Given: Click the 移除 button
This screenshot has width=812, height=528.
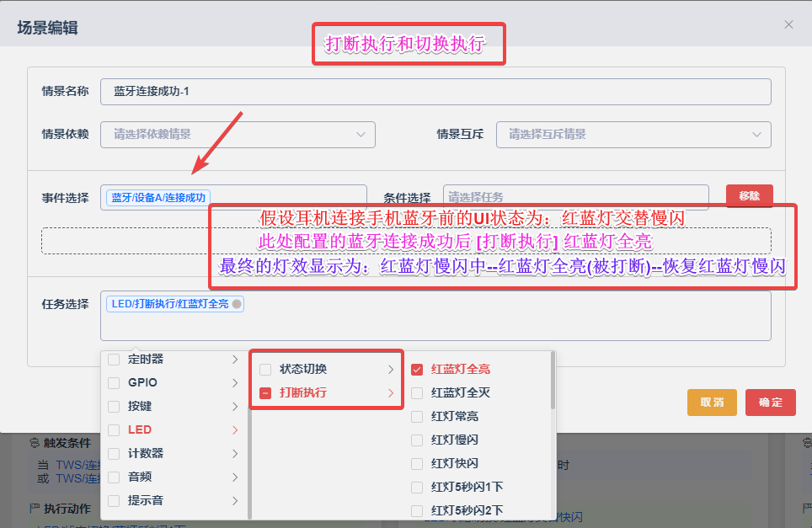Looking at the screenshot, I should point(750,195).
